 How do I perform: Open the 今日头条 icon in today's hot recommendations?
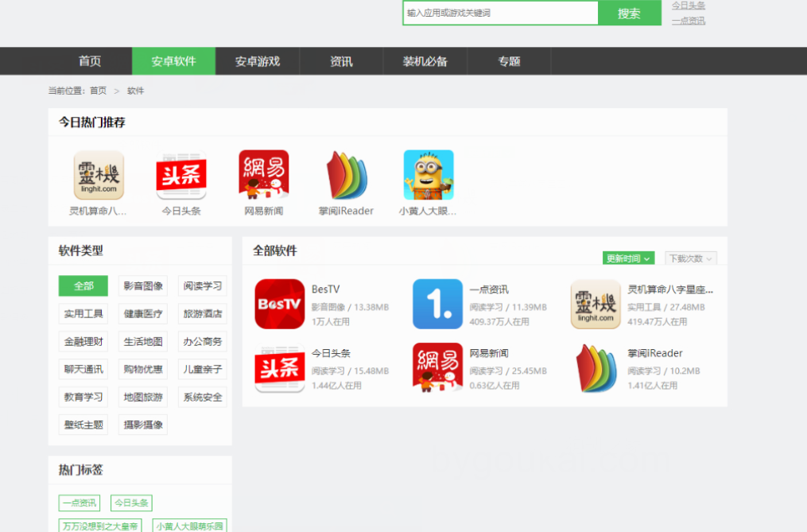(181, 175)
